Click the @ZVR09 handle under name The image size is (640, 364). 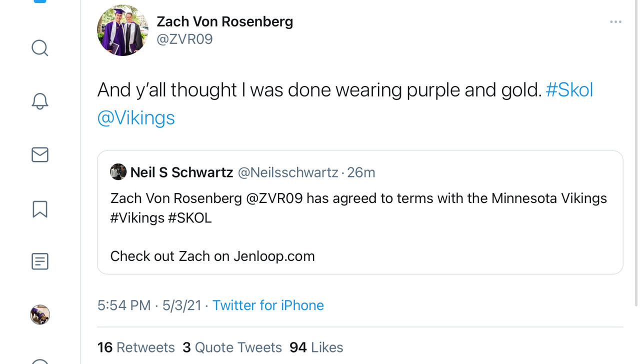tap(184, 39)
